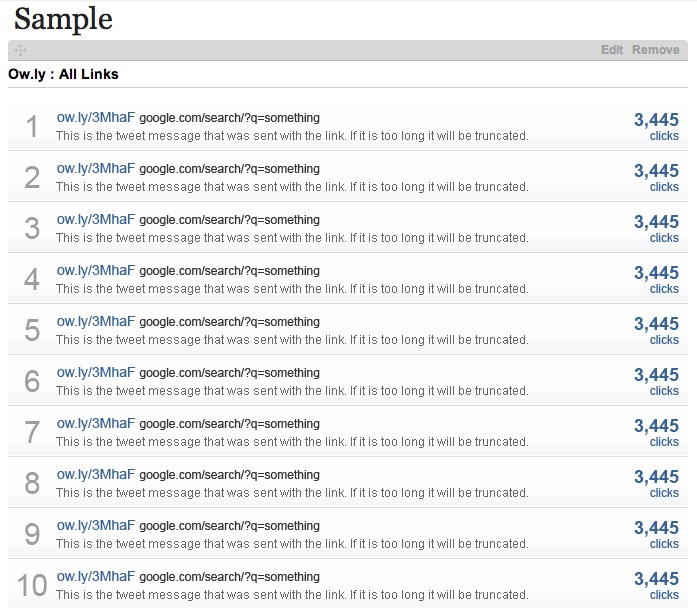Viewport: 697px width, 616px height.
Task: Open the ow.ly/3MhaF link in row 1
Action: click(x=95, y=118)
